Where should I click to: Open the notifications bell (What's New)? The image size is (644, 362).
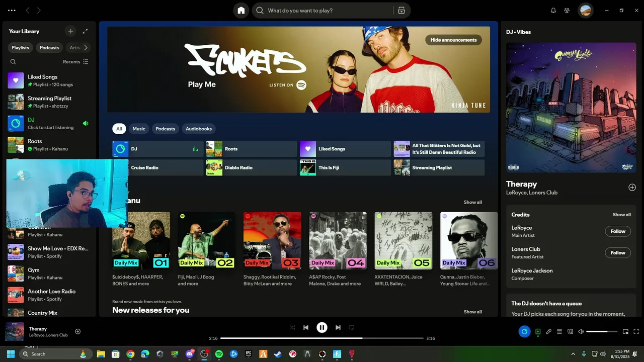pyautogui.click(x=553, y=10)
